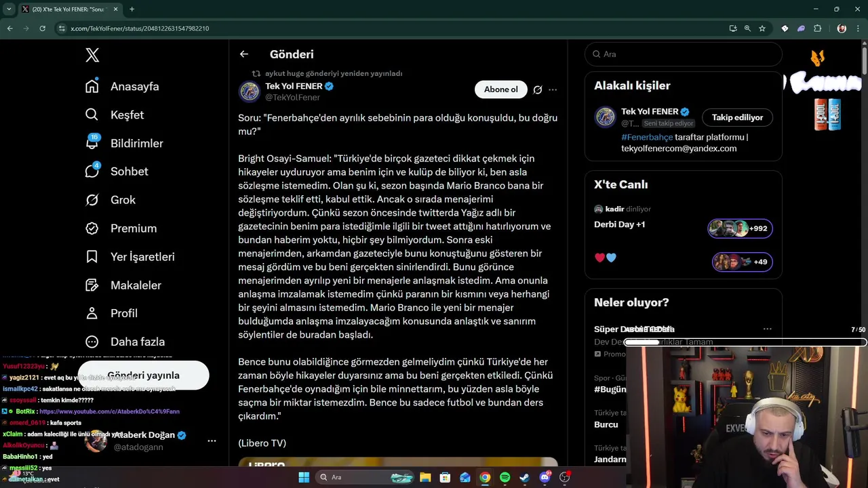Reload the page with the refresh icon
Viewport: 868px width, 488px height.
[42, 28]
